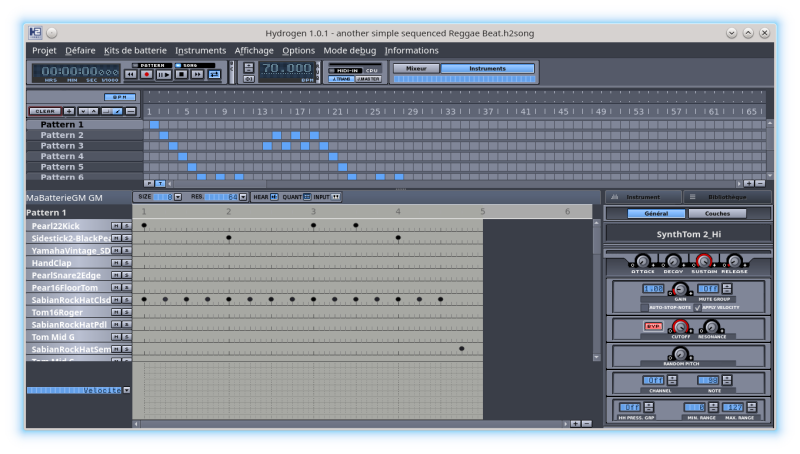The height and width of the screenshot is (454, 800).
Task: Click the RANDOM PITCH knob
Action: 680,354
